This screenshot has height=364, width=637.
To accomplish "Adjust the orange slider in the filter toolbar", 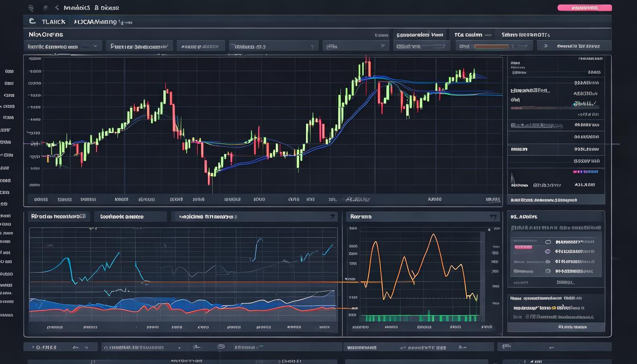I will (x=491, y=46).
